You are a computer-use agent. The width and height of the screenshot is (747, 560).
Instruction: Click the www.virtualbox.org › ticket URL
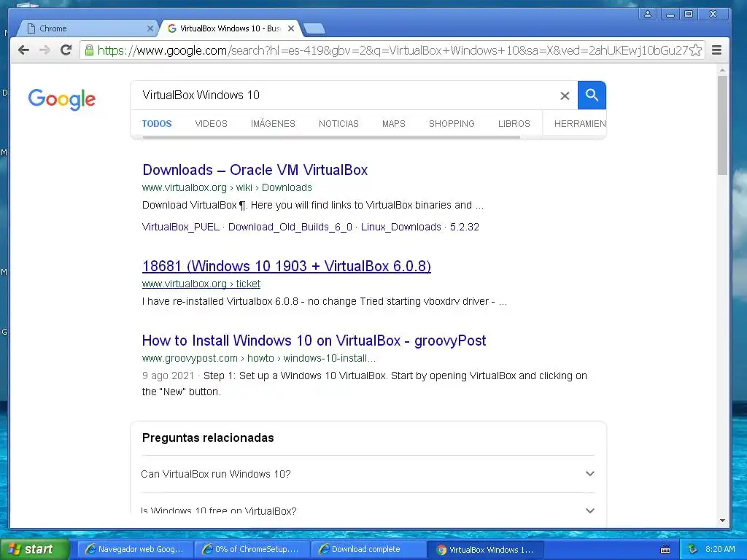201,284
